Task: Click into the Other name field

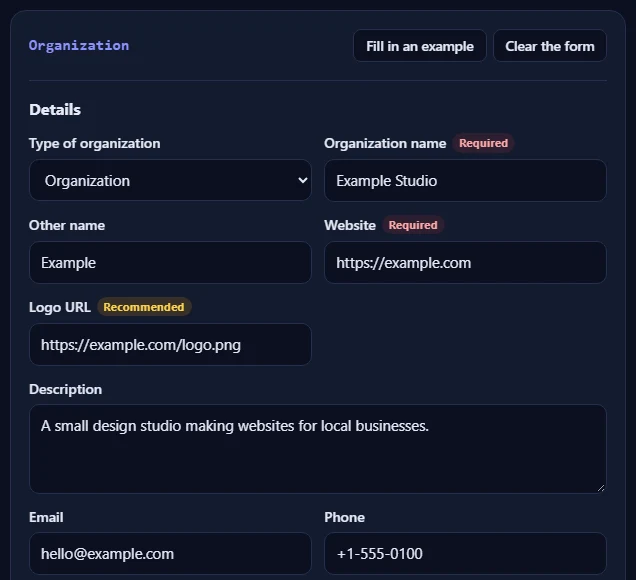Action: tap(170, 262)
